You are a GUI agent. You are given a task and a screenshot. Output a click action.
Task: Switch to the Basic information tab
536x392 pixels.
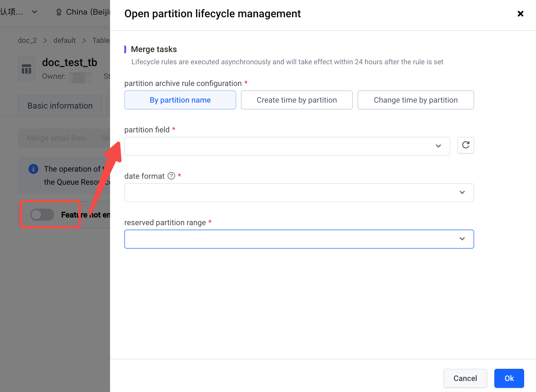point(60,106)
